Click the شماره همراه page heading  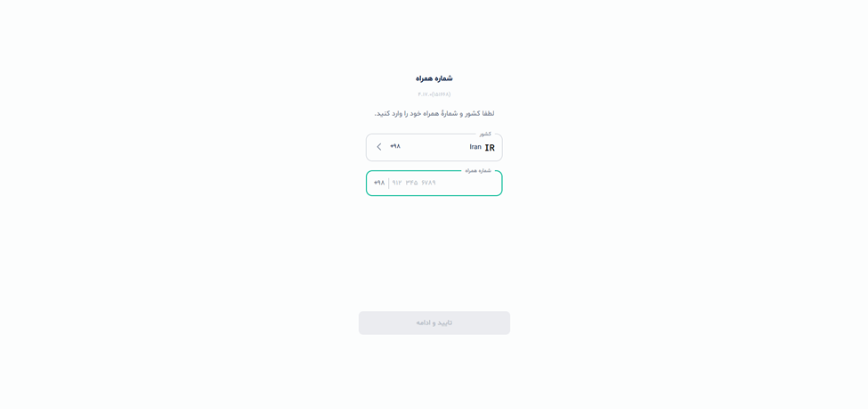click(434, 78)
